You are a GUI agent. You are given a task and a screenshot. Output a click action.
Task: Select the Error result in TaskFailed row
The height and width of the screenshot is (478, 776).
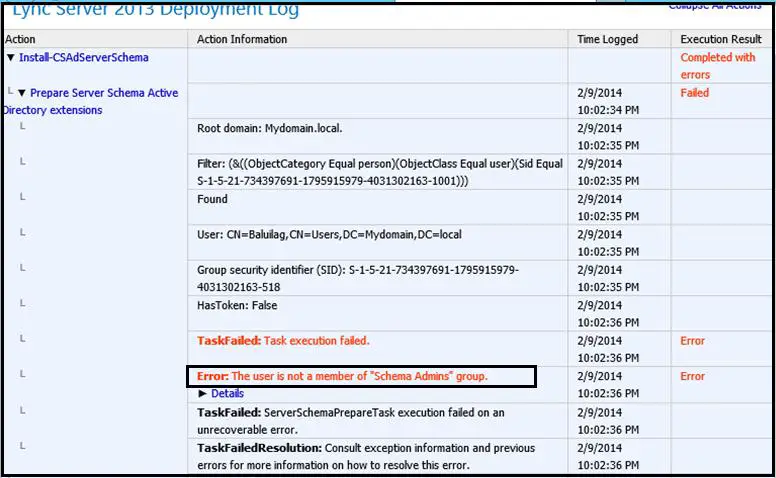tap(692, 341)
